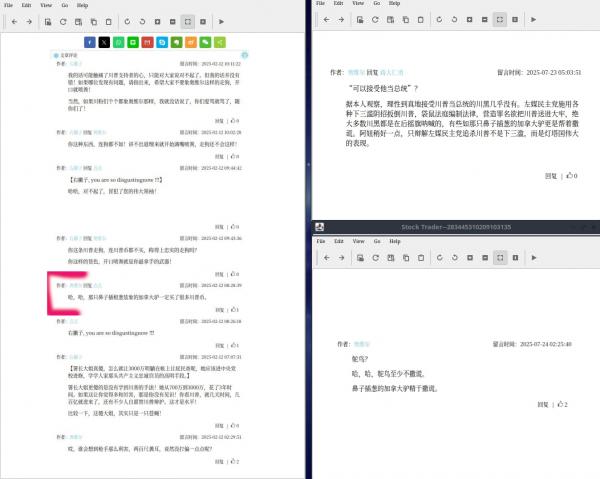Screen dimensions: 600x479
Task: Share the page via the X (Twitter) icon
Action: [103, 43]
